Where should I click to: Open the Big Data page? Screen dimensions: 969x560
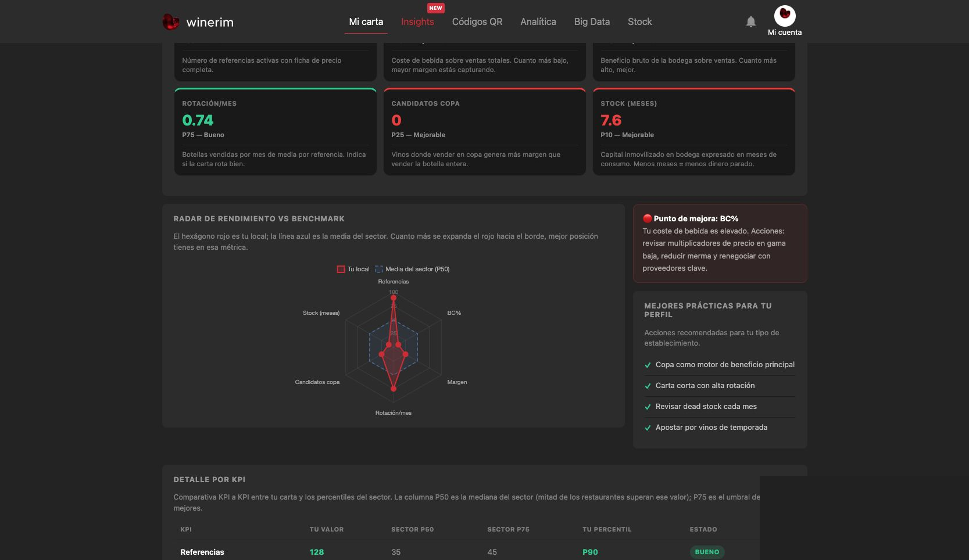click(x=592, y=21)
